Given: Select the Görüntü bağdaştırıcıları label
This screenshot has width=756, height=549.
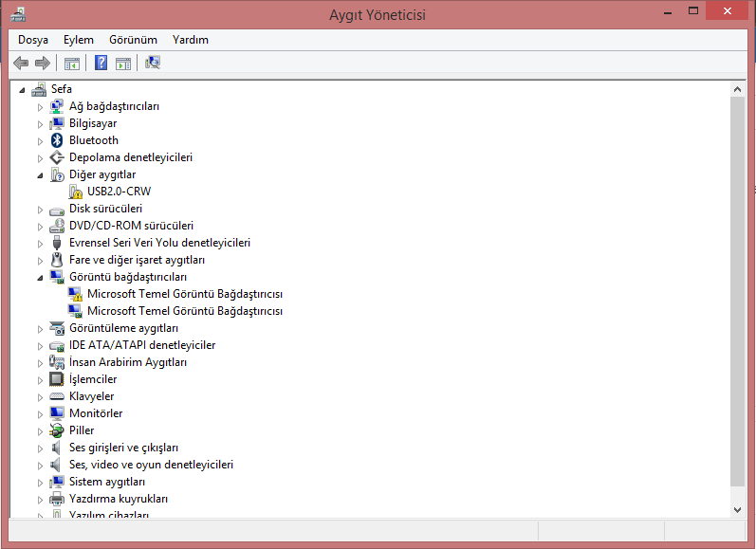Looking at the screenshot, I should pyautogui.click(x=128, y=277).
